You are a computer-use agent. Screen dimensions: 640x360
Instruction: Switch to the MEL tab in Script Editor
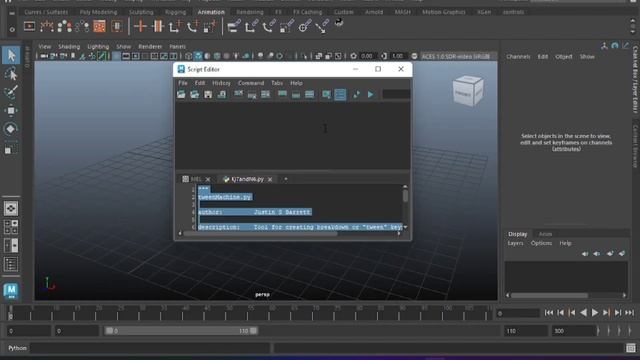point(196,179)
